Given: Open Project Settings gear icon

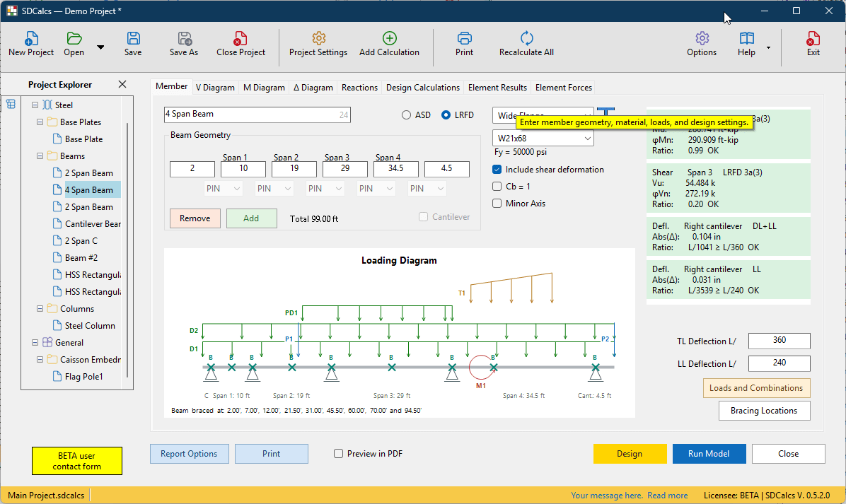Looking at the screenshot, I should point(318,39).
